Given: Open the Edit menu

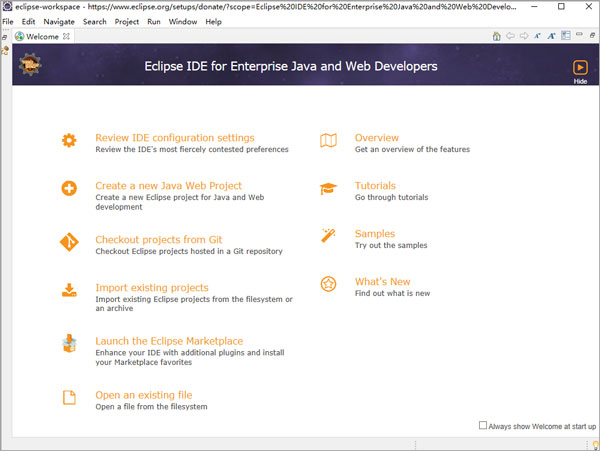Looking at the screenshot, I should 28,22.
